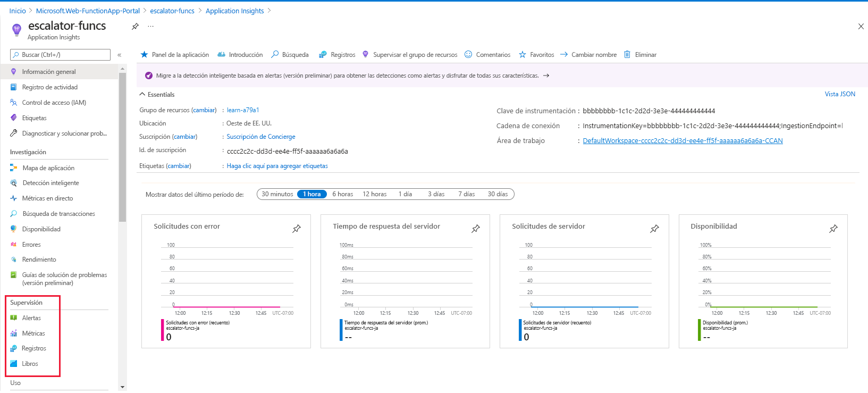Image resolution: width=868 pixels, height=393 pixels.
Task: Open Errores in sidebar
Action: [x=59, y=245]
